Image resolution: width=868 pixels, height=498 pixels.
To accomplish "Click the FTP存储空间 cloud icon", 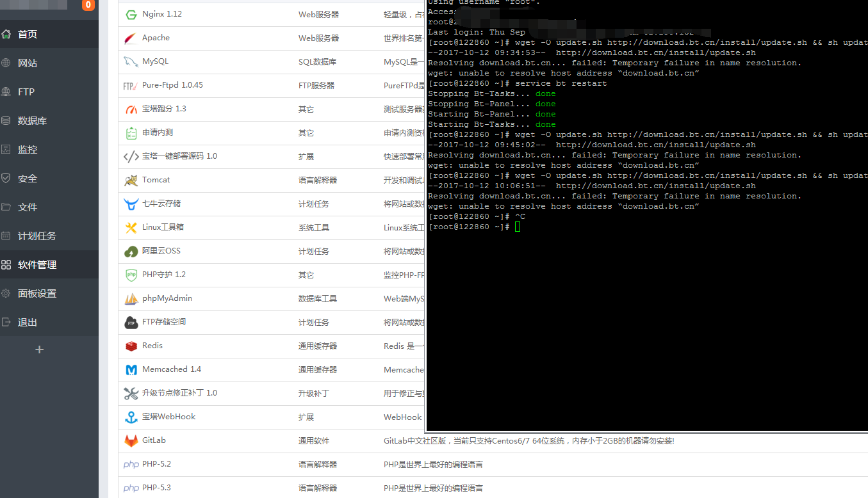I will pyautogui.click(x=131, y=323).
